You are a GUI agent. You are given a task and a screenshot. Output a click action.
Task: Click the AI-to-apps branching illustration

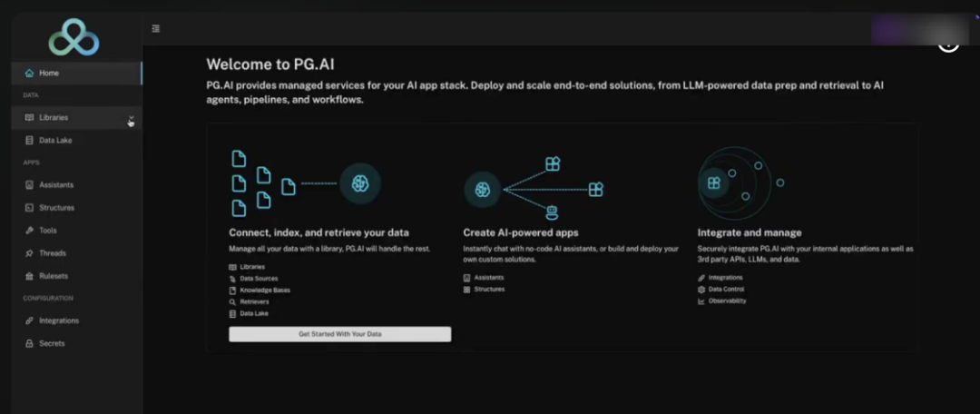[x=534, y=188]
